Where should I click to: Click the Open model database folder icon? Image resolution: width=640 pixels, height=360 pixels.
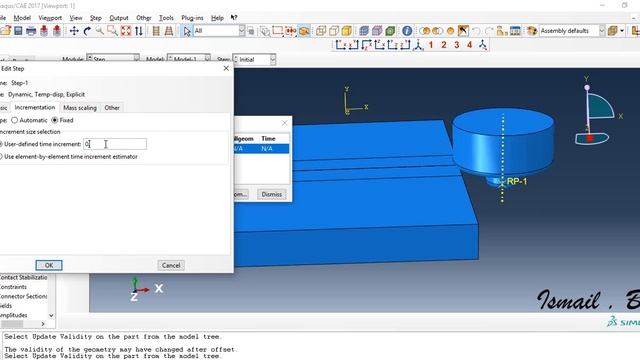tap(5, 31)
